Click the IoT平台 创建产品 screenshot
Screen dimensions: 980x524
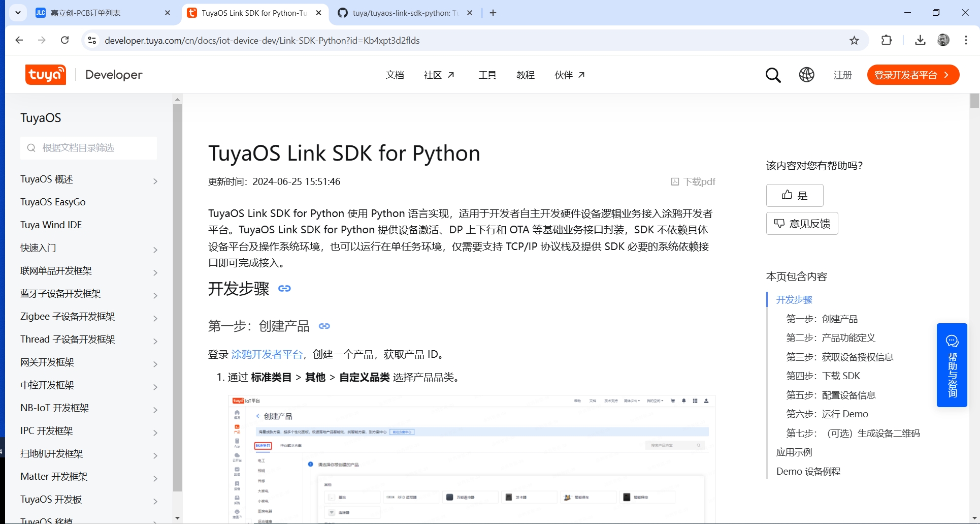pos(472,459)
